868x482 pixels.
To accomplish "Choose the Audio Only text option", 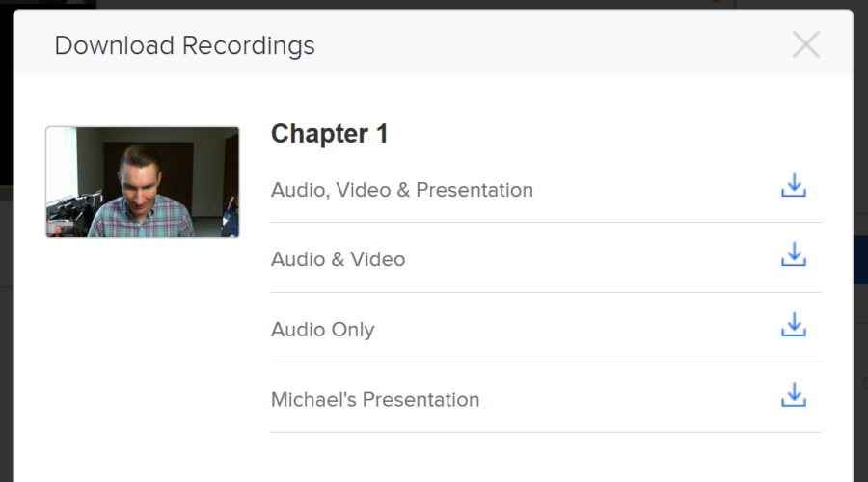I will coord(323,330).
